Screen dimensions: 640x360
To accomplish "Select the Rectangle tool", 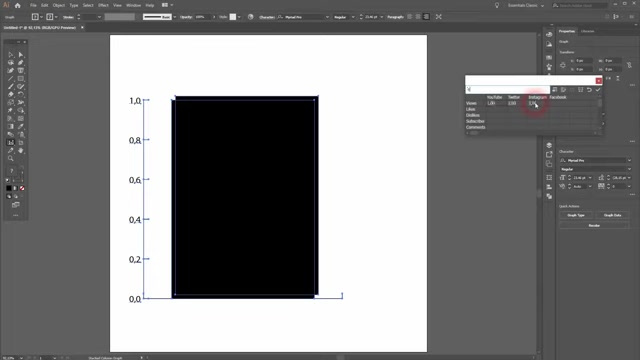I will click(21, 78).
